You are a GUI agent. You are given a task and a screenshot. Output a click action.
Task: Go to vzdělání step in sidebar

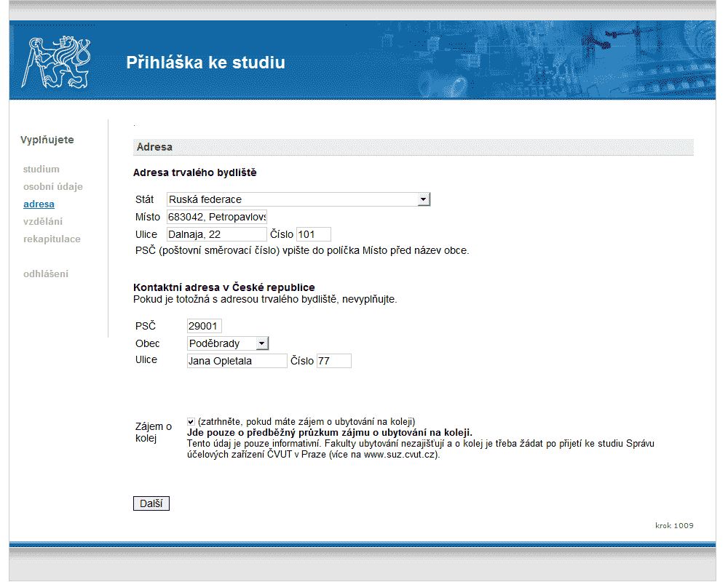pos(43,222)
